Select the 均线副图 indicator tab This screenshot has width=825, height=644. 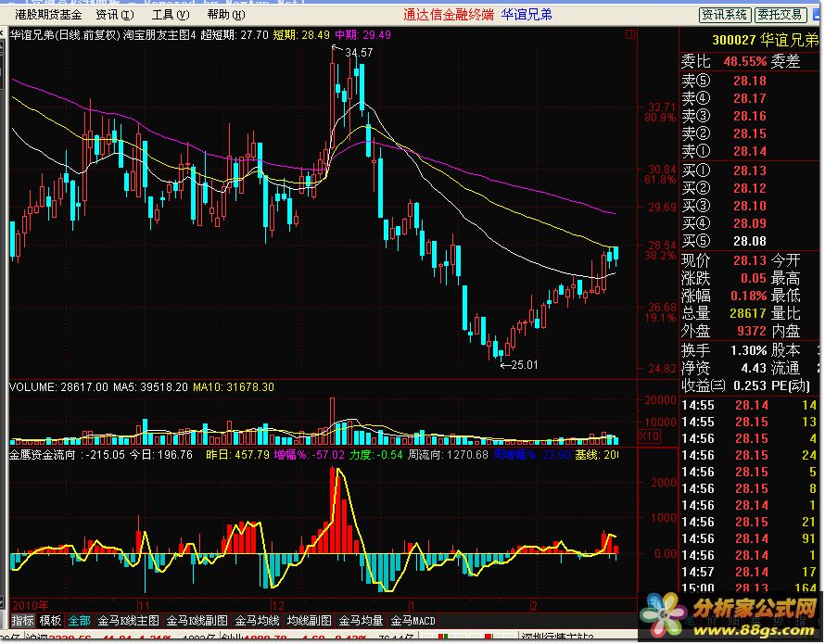309,621
